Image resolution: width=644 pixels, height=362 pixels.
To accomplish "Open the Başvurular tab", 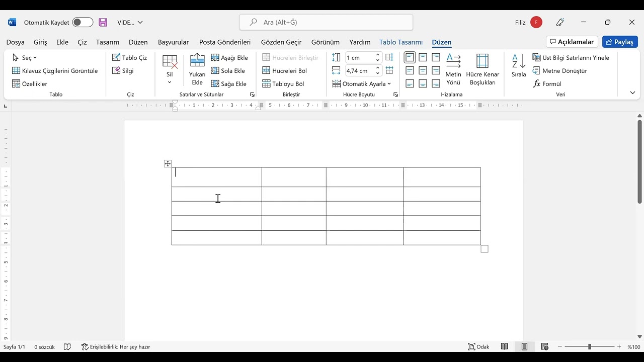I will [x=174, y=42].
